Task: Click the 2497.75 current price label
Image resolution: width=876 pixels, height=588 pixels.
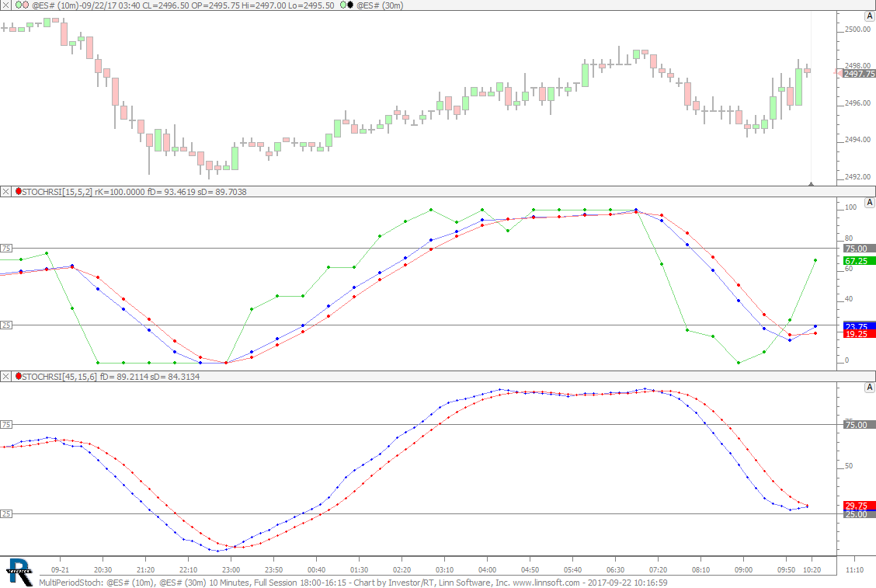Action: [859, 74]
